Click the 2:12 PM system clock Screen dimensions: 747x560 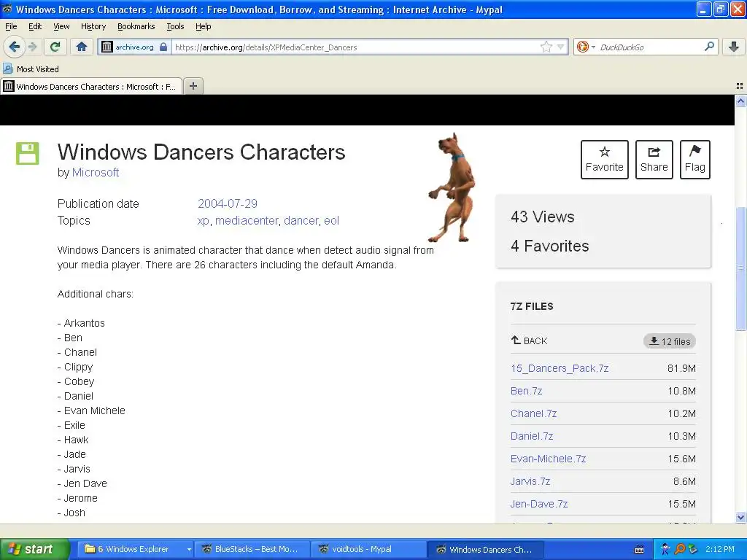pyautogui.click(x=720, y=550)
